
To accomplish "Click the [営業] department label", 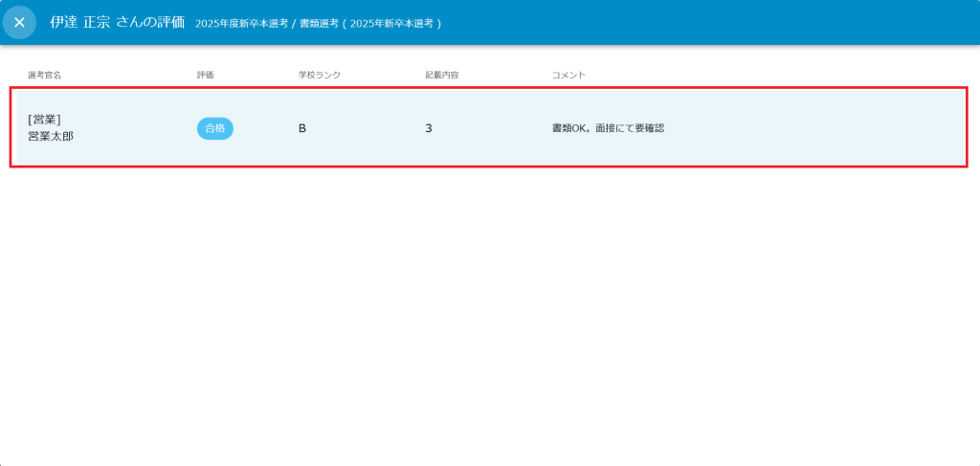I will pyautogui.click(x=44, y=120).
